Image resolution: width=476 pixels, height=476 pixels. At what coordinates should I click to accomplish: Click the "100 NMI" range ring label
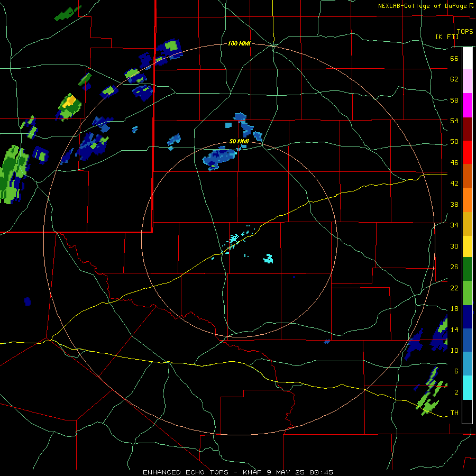[239, 44]
